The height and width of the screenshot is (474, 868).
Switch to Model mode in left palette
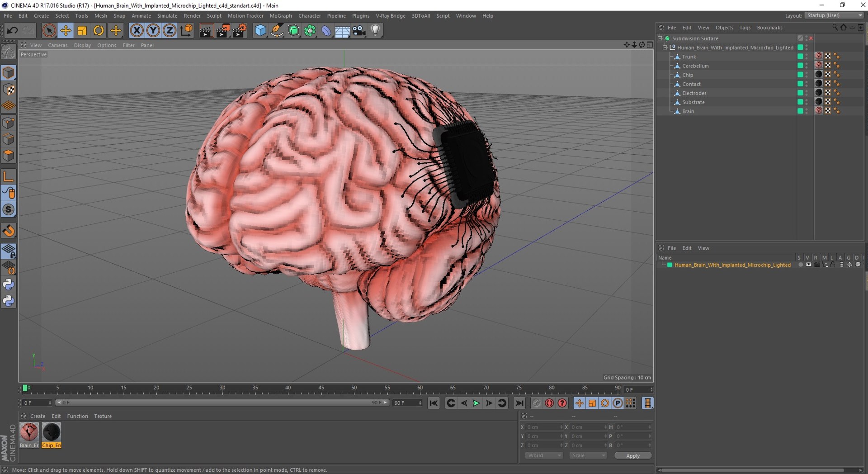point(9,72)
